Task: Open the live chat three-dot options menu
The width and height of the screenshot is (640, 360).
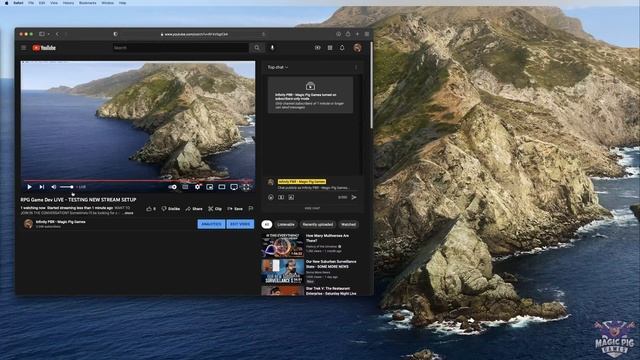Action: click(x=356, y=67)
